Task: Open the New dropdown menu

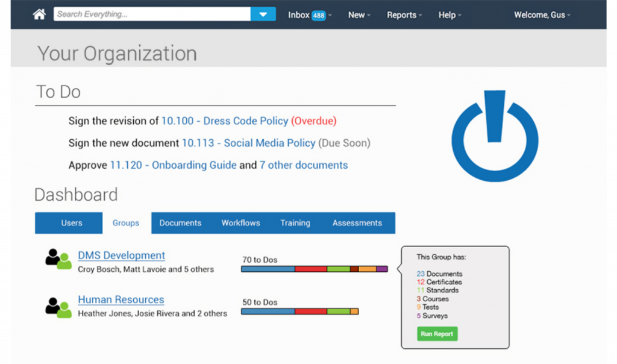Action: point(357,15)
